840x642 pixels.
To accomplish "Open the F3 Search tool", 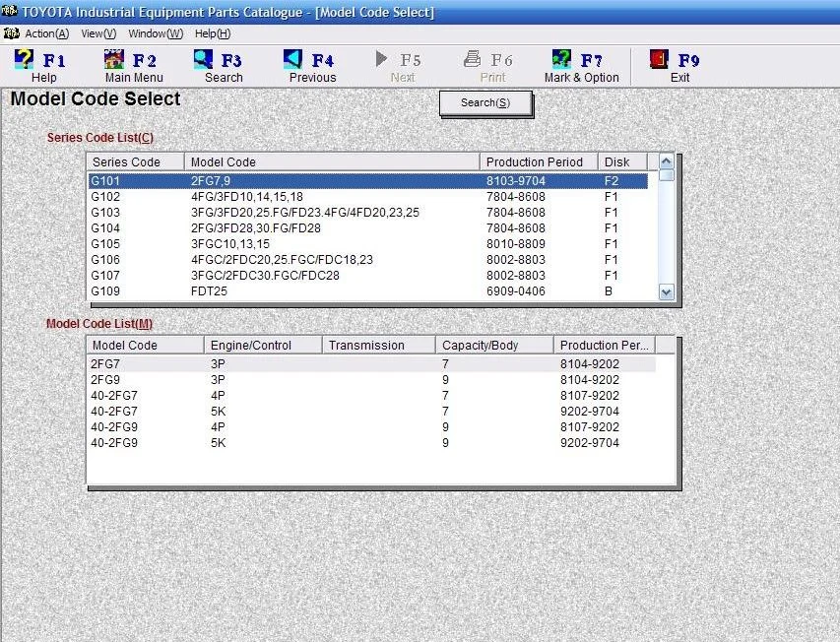I will (223, 66).
